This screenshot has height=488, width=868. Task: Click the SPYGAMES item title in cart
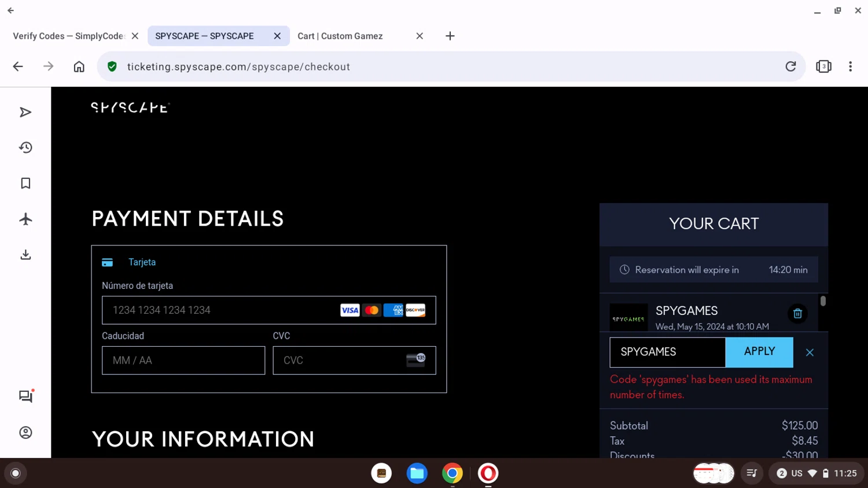pos(686,311)
